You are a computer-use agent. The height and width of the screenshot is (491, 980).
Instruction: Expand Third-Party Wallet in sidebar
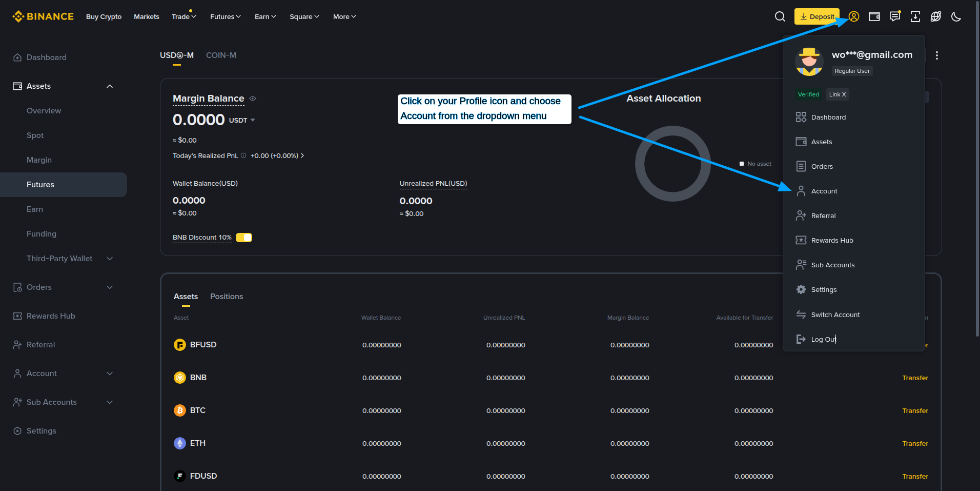pos(110,259)
